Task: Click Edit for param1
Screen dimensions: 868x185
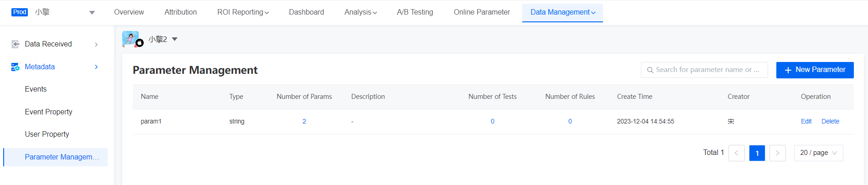Action: pyautogui.click(x=806, y=121)
